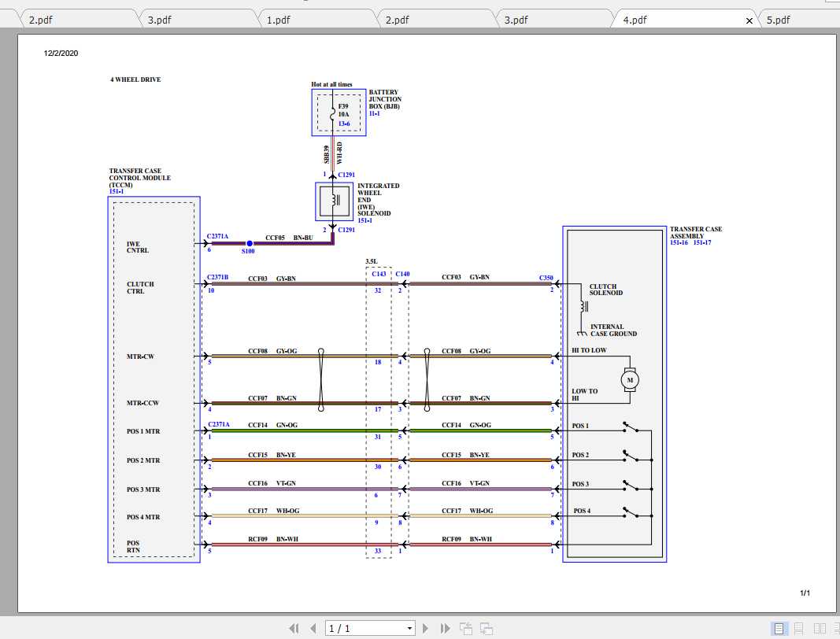The height and width of the screenshot is (639, 840).
Task: Select the next view history icon
Action: pos(485,627)
